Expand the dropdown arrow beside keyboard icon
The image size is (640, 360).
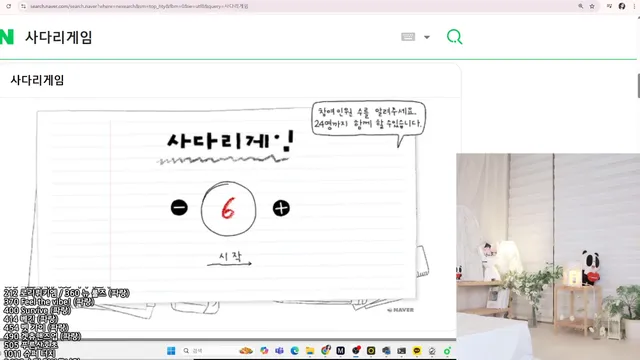427,37
